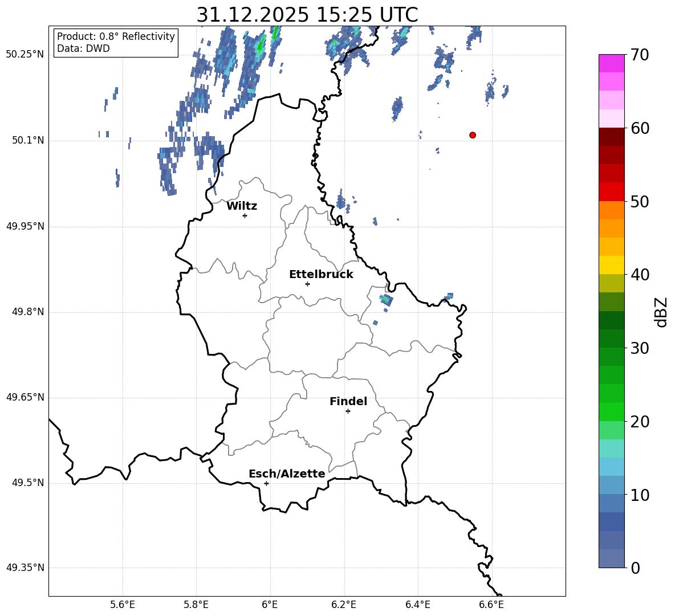Click the 31.12.2025 15:25 UTC title
675x616 pixels.
click(307, 15)
